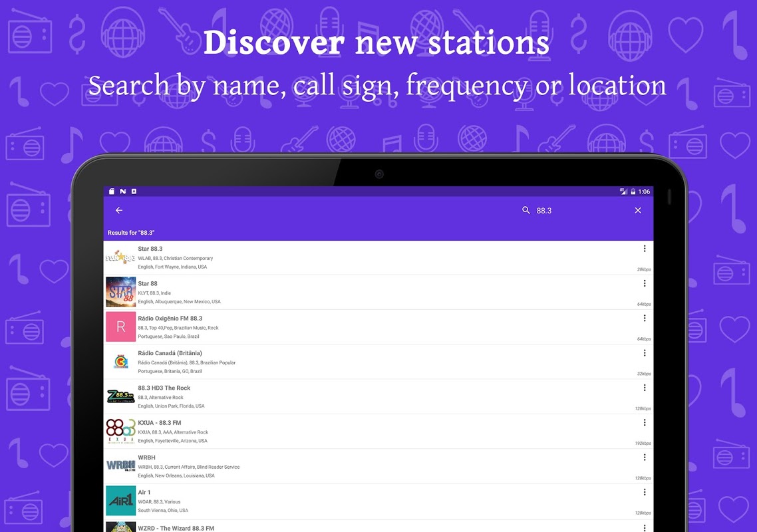Open more options for WRBH
Image resolution: width=757 pixels, height=532 pixels.
(644, 457)
